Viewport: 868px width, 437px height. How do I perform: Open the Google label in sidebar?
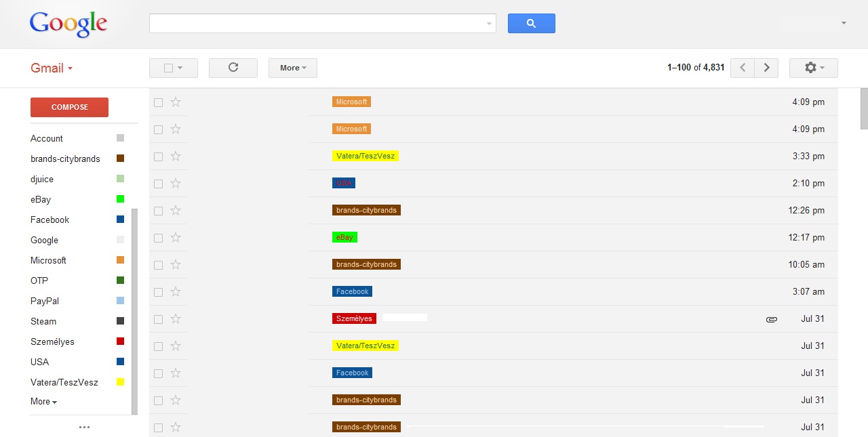(x=44, y=240)
